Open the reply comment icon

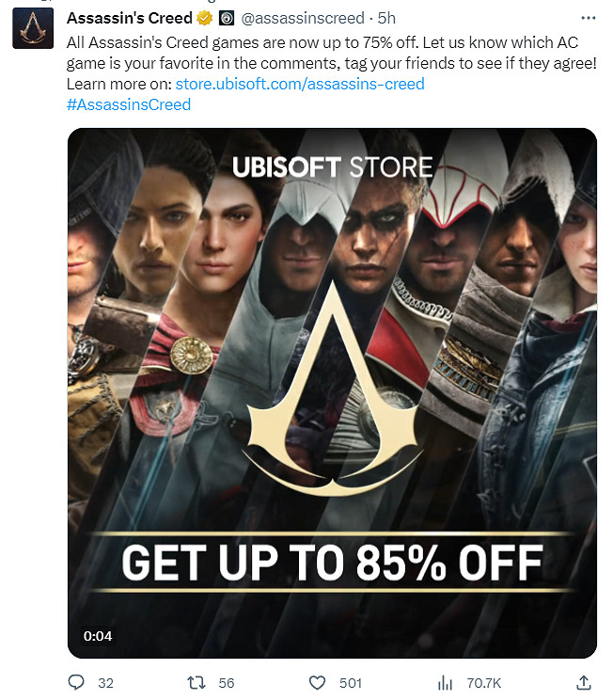pos(76,682)
